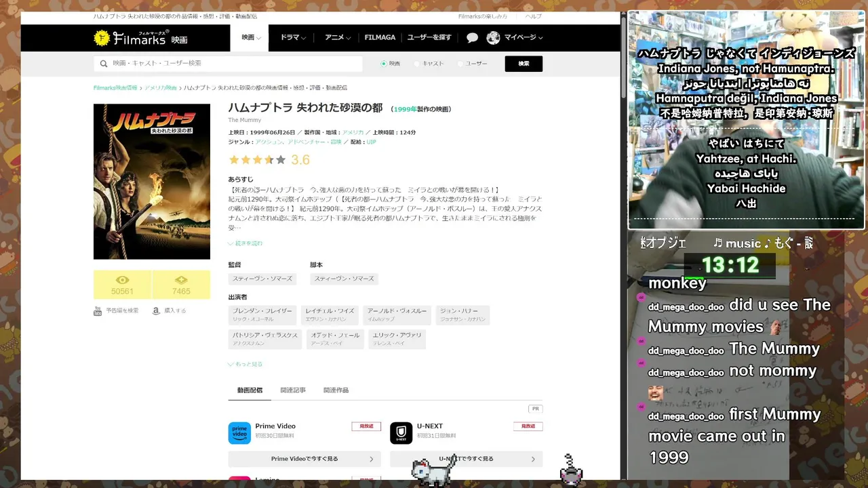Switch to the 動画配信 tab
868x488 pixels.
[x=250, y=390]
